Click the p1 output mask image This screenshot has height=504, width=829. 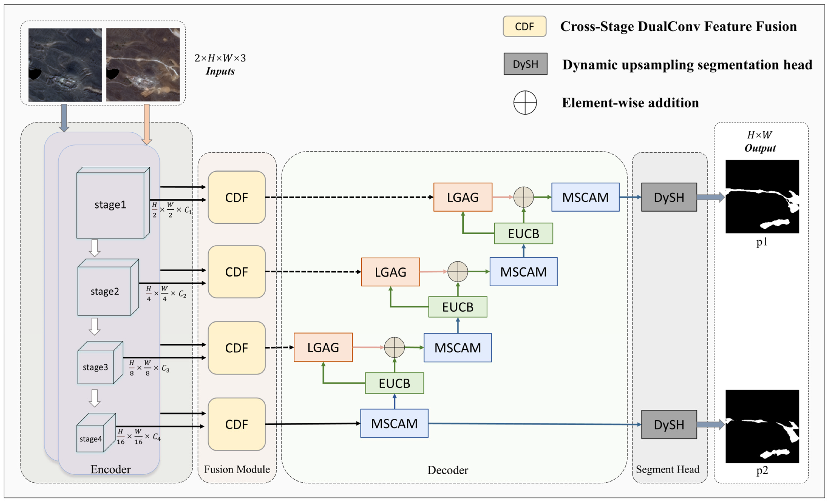coord(762,196)
